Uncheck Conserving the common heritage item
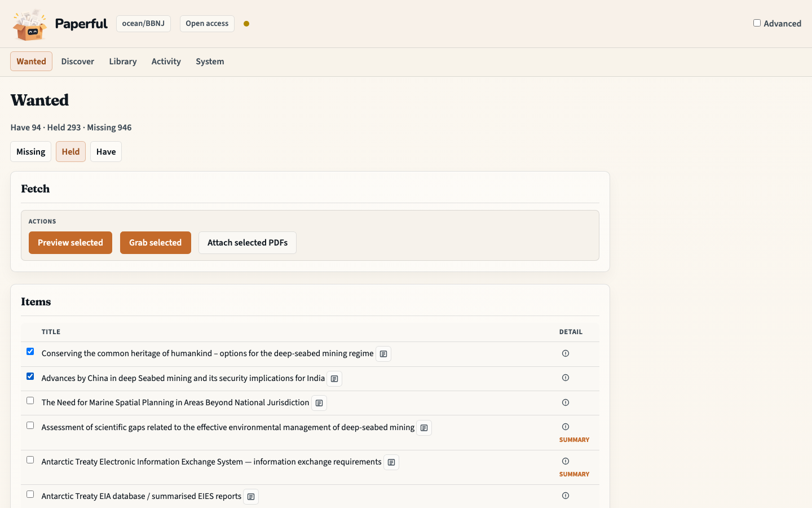The height and width of the screenshot is (508, 812). pyautogui.click(x=30, y=352)
